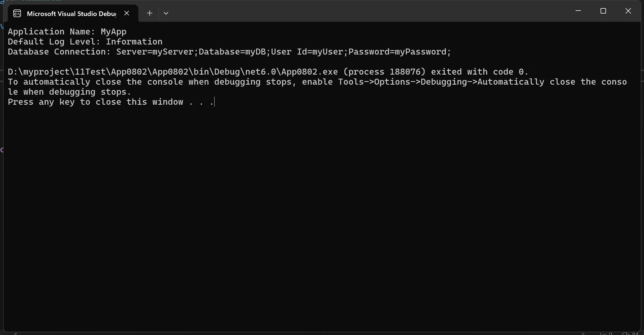Click the "Application Name: MyApp" output line
Viewport: 644px width, 335px height.
click(x=67, y=32)
